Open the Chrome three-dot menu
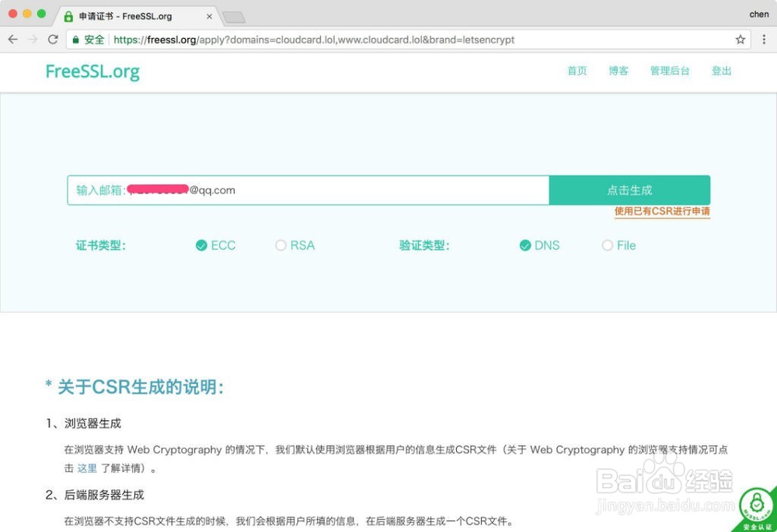The height and width of the screenshot is (532, 777). (764, 40)
